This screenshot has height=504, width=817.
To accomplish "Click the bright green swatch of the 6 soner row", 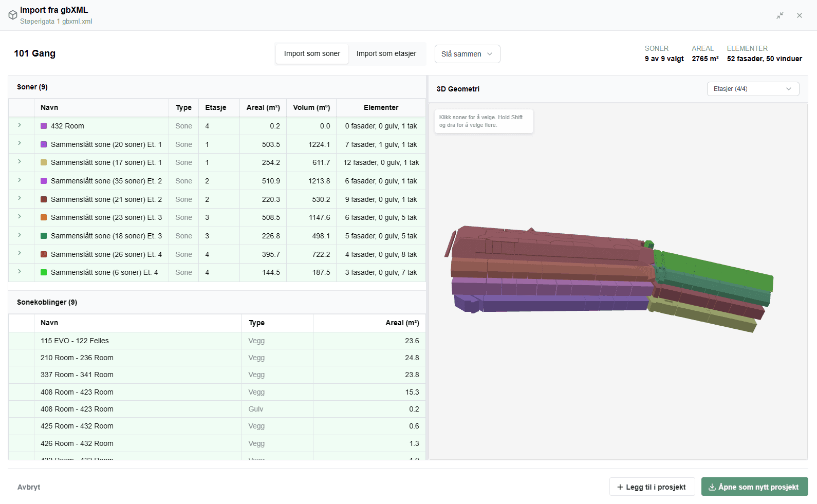I will (44, 272).
